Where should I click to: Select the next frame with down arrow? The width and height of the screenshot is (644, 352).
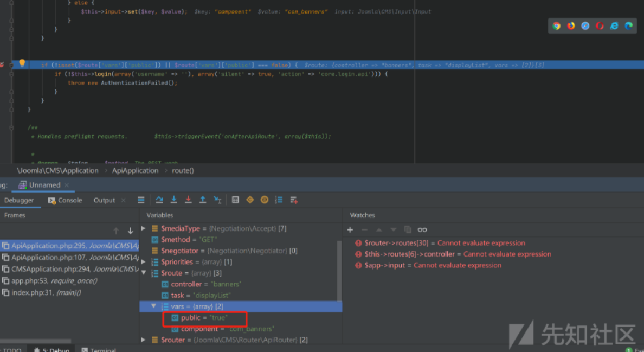pyautogui.click(x=130, y=231)
